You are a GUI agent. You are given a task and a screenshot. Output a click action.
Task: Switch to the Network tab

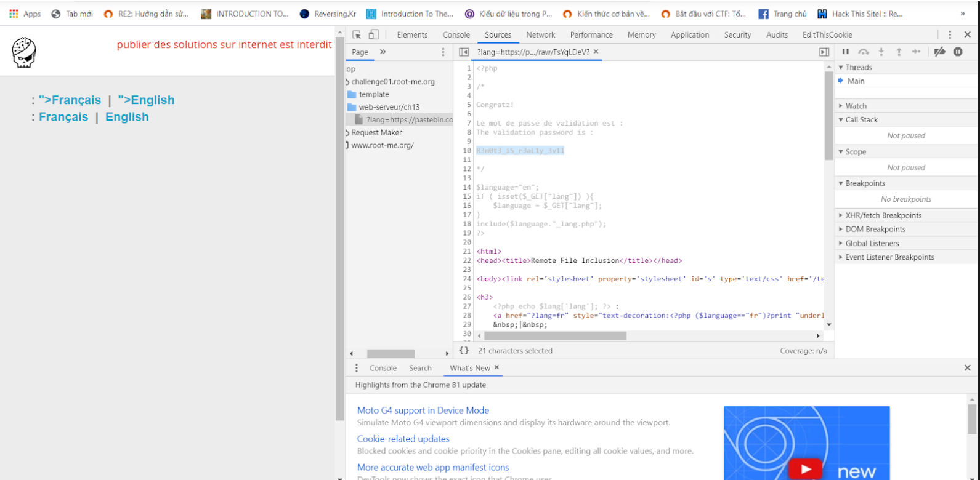(540, 35)
